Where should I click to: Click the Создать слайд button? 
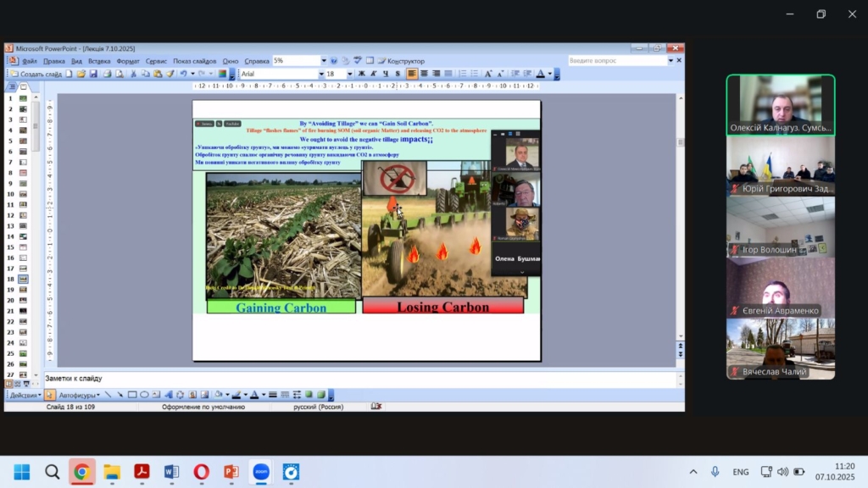point(36,74)
